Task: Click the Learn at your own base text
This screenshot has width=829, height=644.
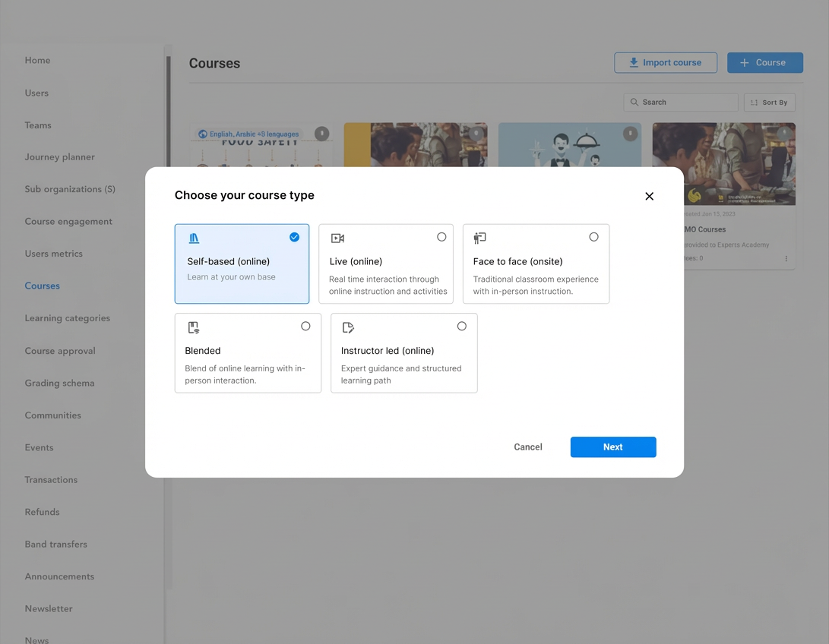Action: click(231, 277)
